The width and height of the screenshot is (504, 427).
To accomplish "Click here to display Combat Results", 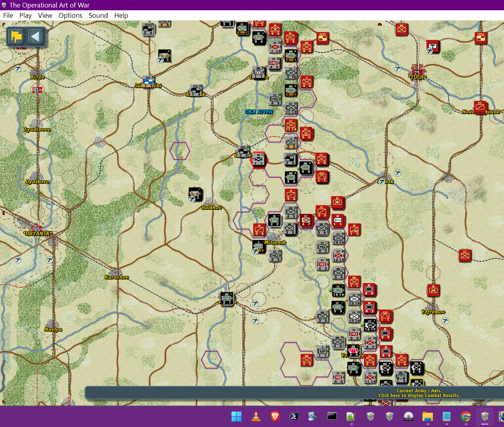I will tap(419, 395).
